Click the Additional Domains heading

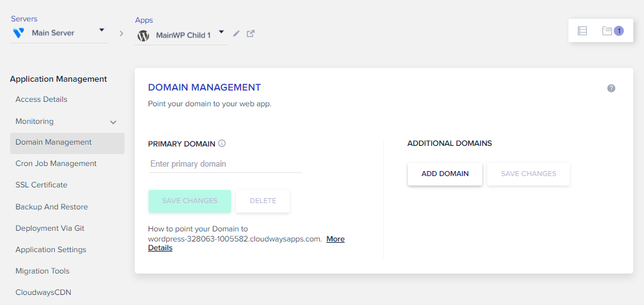click(x=449, y=143)
